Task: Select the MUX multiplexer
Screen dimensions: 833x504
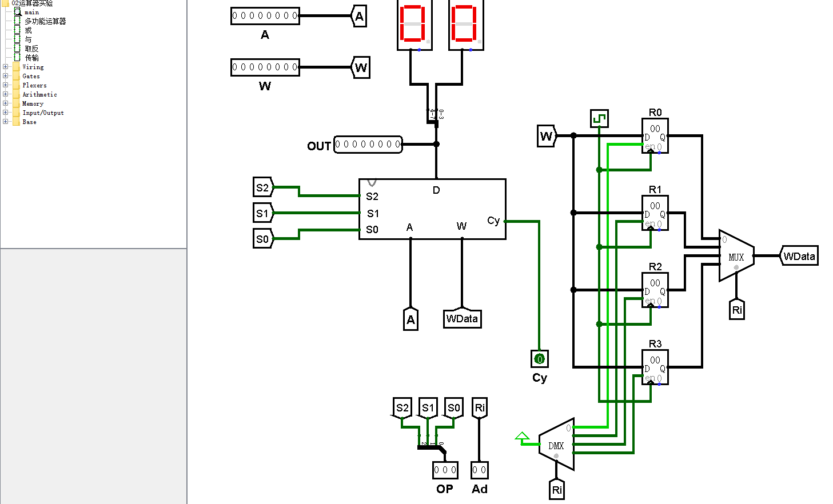Action: click(x=736, y=256)
